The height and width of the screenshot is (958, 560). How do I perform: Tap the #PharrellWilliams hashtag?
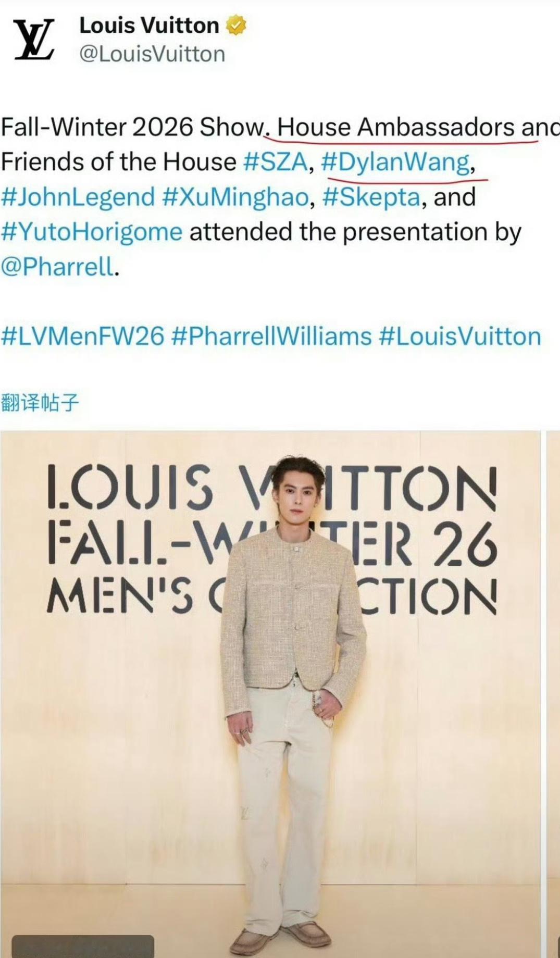point(271,337)
